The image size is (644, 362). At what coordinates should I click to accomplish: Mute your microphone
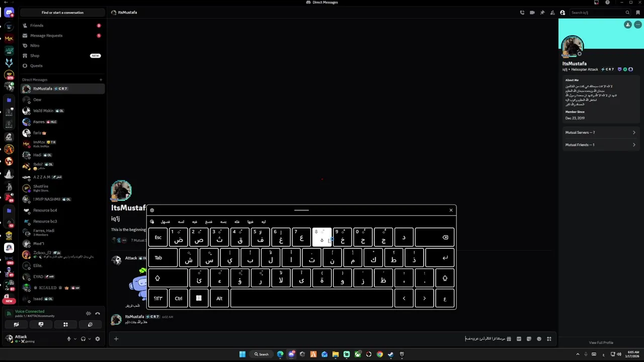[x=69, y=339]
